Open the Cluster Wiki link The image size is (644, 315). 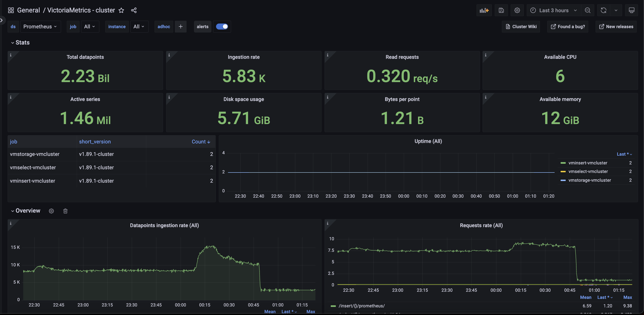coord(521,27)
